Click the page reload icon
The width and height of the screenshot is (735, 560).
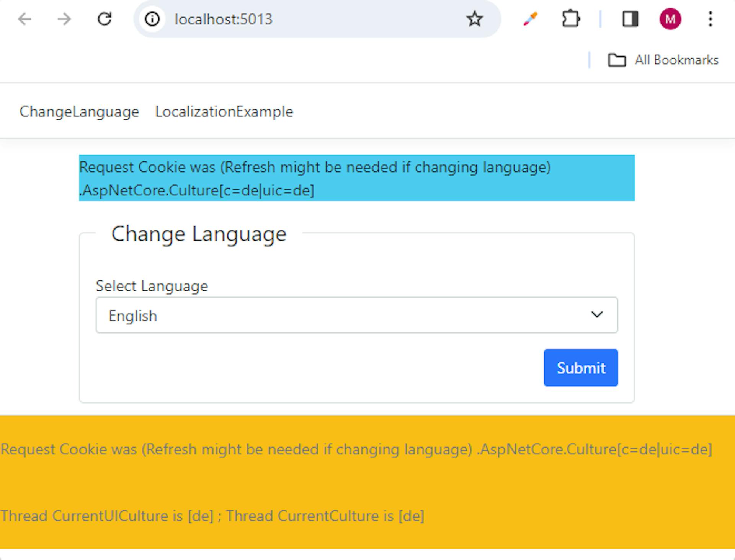click(105, 19)
